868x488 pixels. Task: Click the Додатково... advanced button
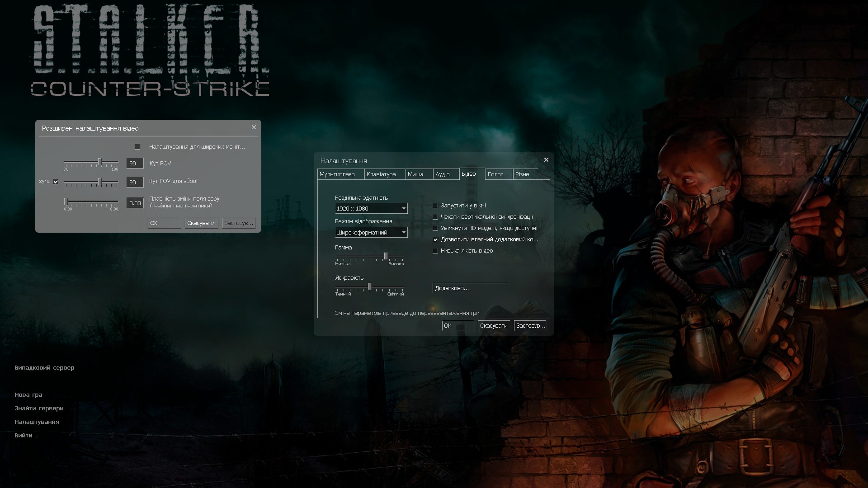(x=469, y=288)
